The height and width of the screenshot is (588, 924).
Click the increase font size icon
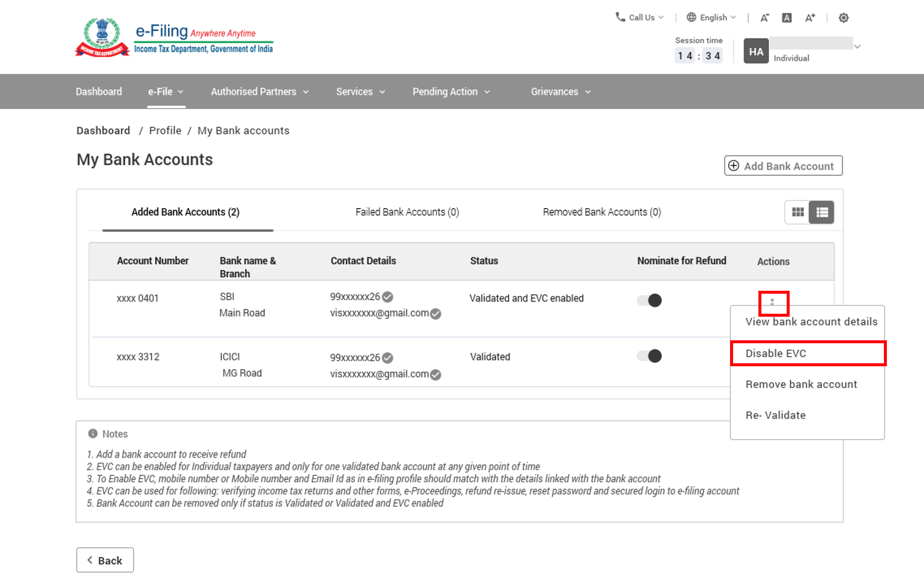810,18
